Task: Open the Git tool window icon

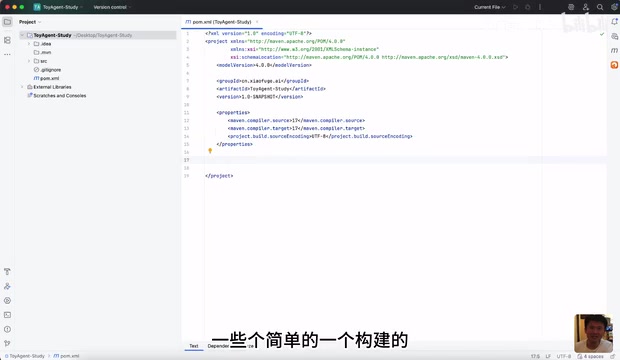Action: (x=7, y=343)
